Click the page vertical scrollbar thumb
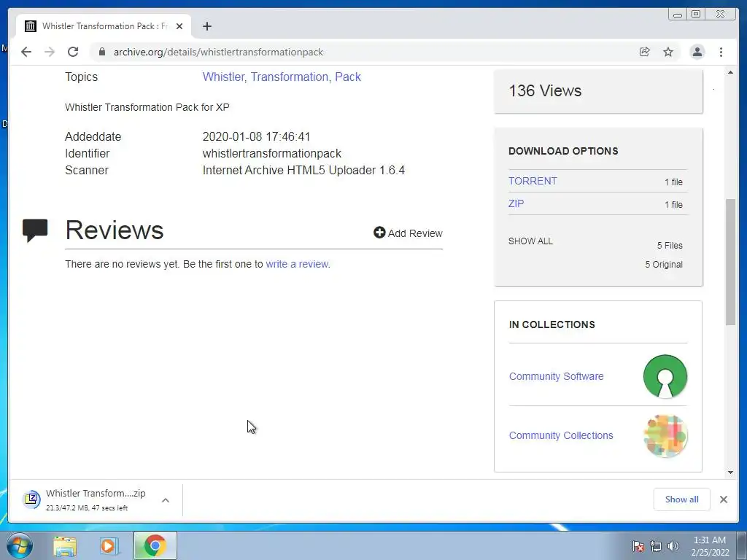 (730, 262)
